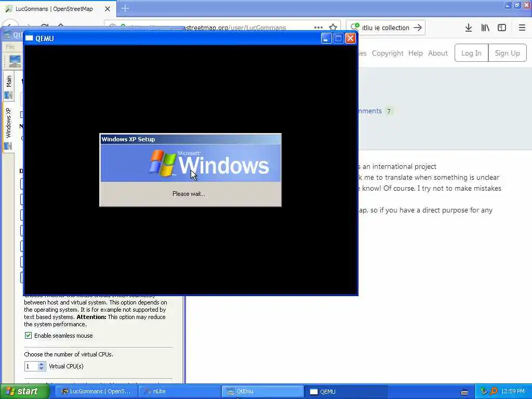Switch to the Main vertical tab in QtEmu

point(9,87)
